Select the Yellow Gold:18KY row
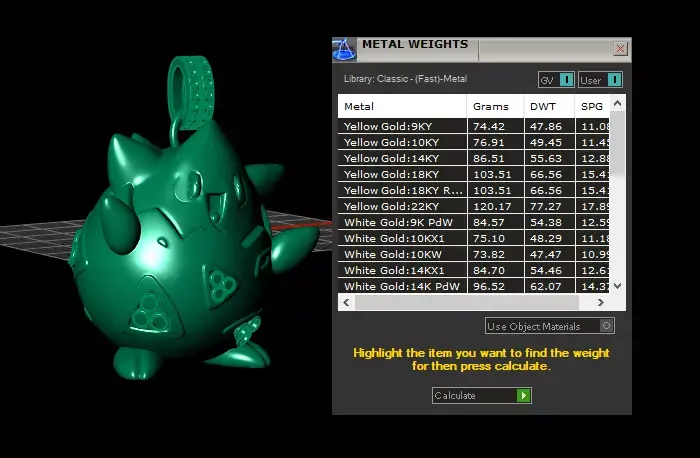This screenshot has width=700, height=458. click(x=474, y=175)
